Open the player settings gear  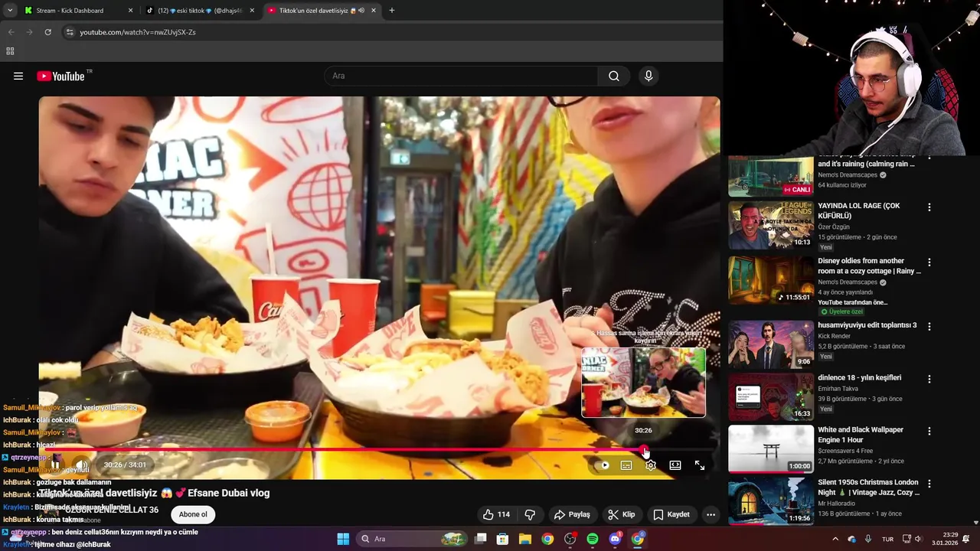coord(651,465)
